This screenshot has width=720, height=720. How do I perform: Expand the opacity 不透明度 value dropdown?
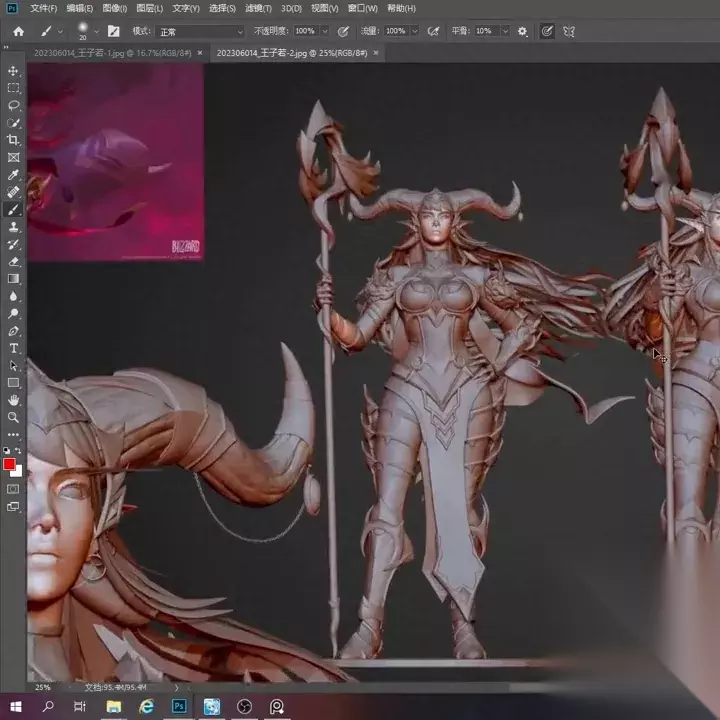[325, 31]
